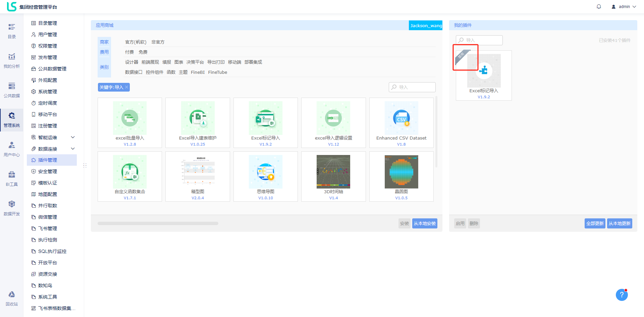The image size is (644, 317).
Task: Filter category by 移动端
Action: coord(234,62)
